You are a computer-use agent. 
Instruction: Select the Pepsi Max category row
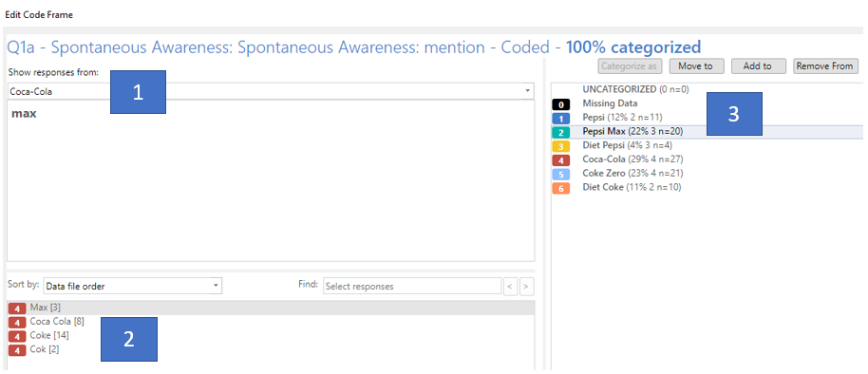point(707,131)
